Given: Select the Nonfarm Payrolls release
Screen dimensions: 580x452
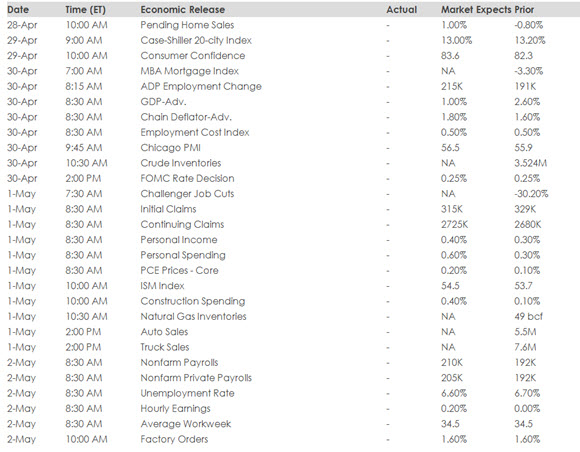Looking at the screenshot, I should click(179, 363).
